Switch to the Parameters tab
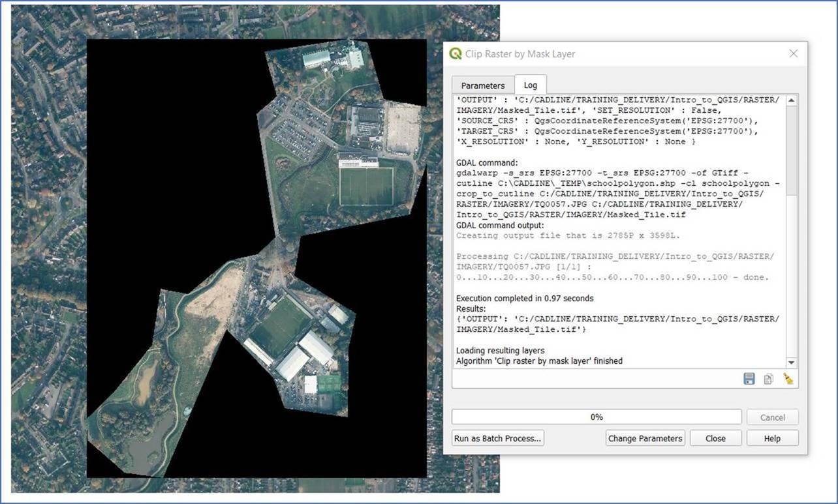The height and width of the screenshot is (504, 838). pos(482,85)
